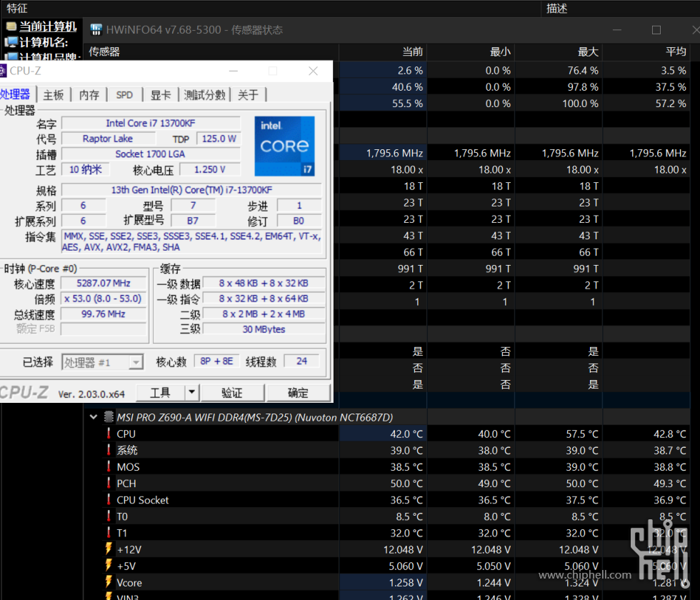Open the 测试分数 tab in CPU-Z
Image resolution: width=700 pixels, height=600 pixels.
click(x=204, y=94)
